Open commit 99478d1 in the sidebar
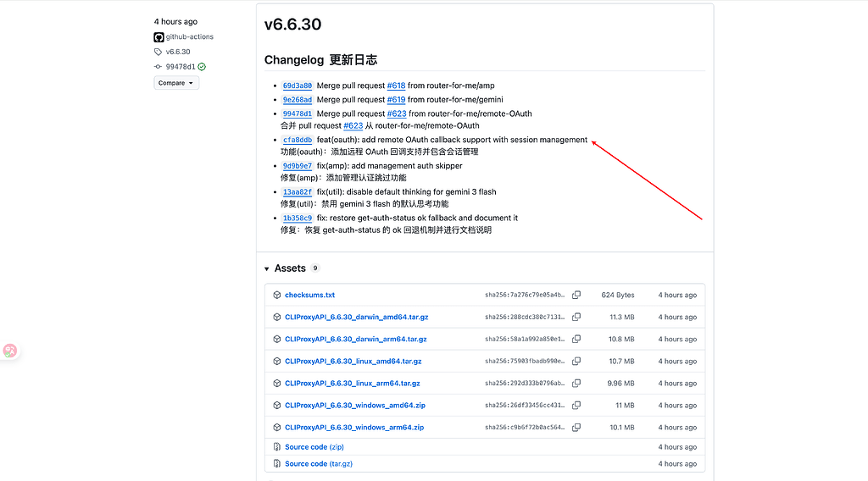Screen dimensions: 868x481 pos(181,66)
